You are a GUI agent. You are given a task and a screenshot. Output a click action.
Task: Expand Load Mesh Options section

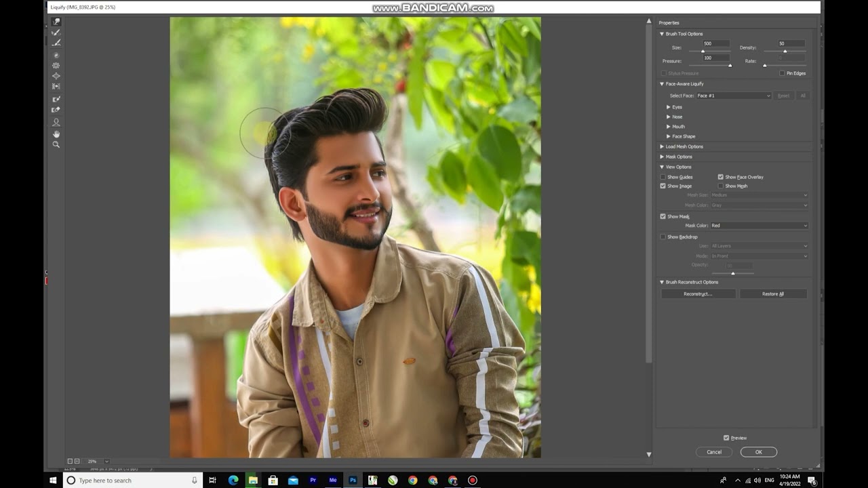click(662, 146)
